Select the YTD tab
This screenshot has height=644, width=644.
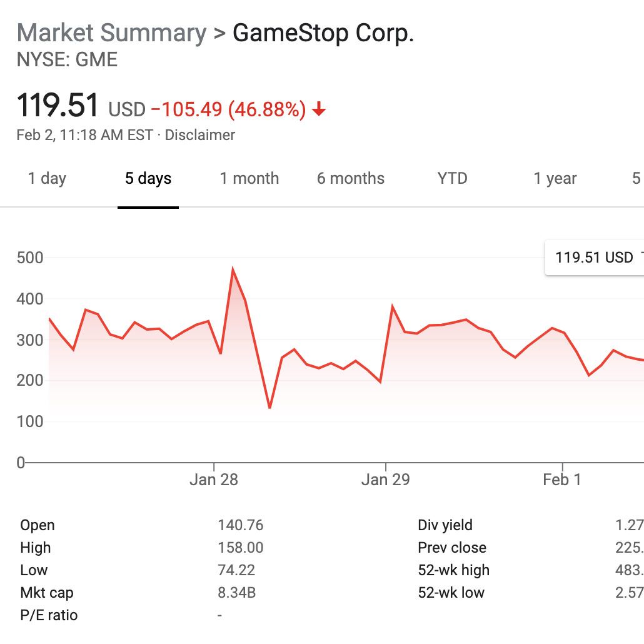pyautogui.click(x=452, y=179)
